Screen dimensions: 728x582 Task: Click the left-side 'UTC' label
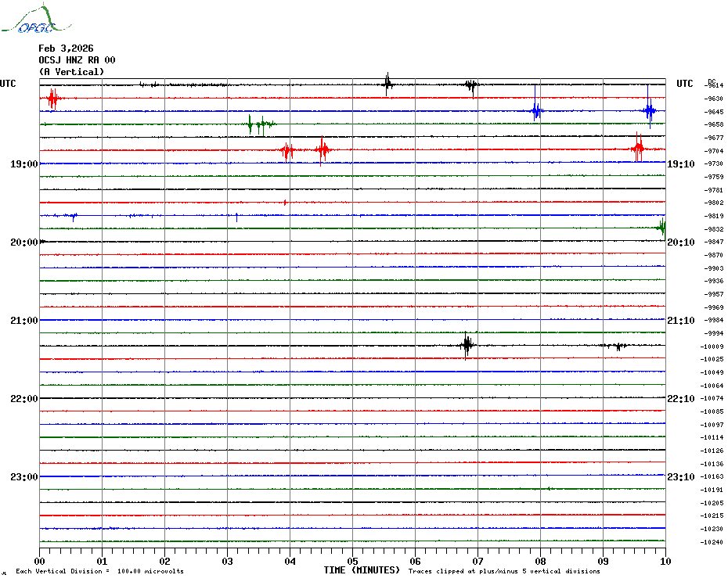pos(8,84)
